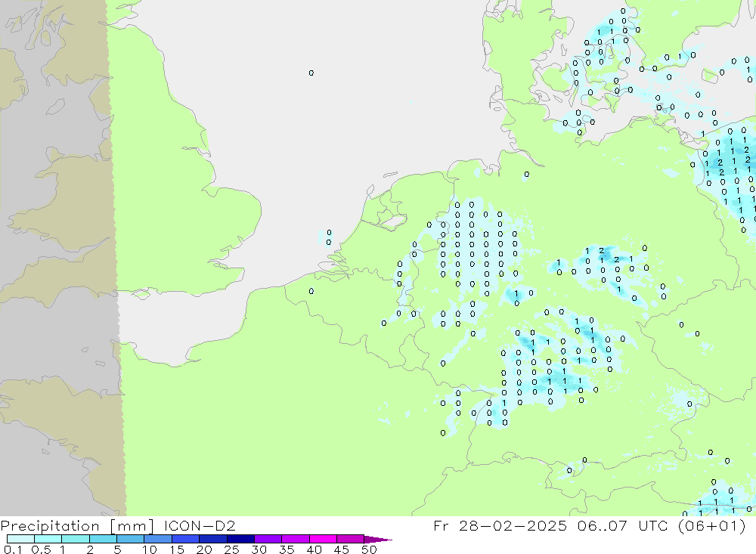This screenshot has width=756, height=554.
Task: Click the '0.5' legend scale label
Action: (41, 549)
